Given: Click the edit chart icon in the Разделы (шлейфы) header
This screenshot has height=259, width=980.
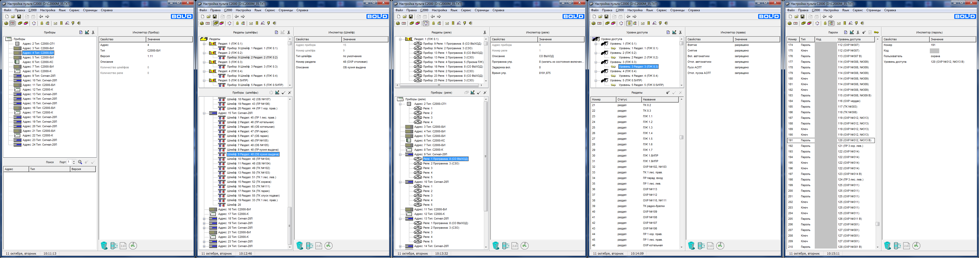Looking at the screenshot, I should coord(282,32).
